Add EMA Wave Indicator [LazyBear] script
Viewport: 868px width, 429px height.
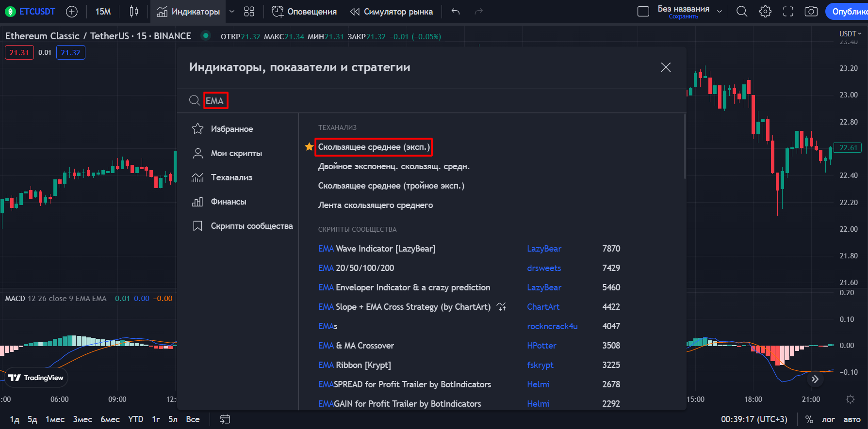377,249
